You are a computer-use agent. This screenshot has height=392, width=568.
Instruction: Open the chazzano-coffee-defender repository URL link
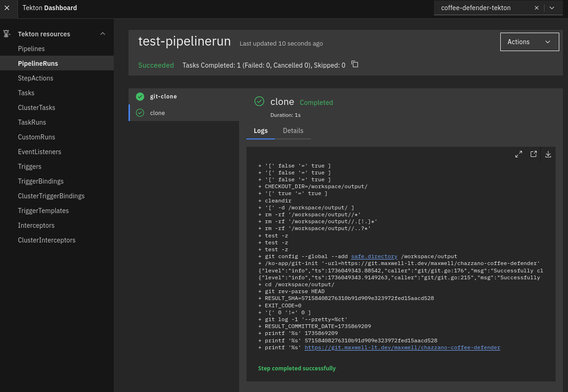pos(402,347)
